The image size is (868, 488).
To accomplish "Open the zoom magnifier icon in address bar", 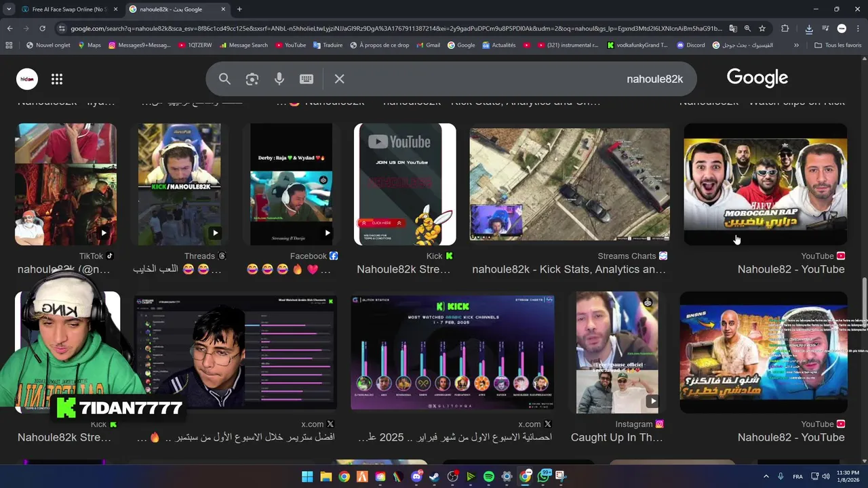I will click(747, 28).
